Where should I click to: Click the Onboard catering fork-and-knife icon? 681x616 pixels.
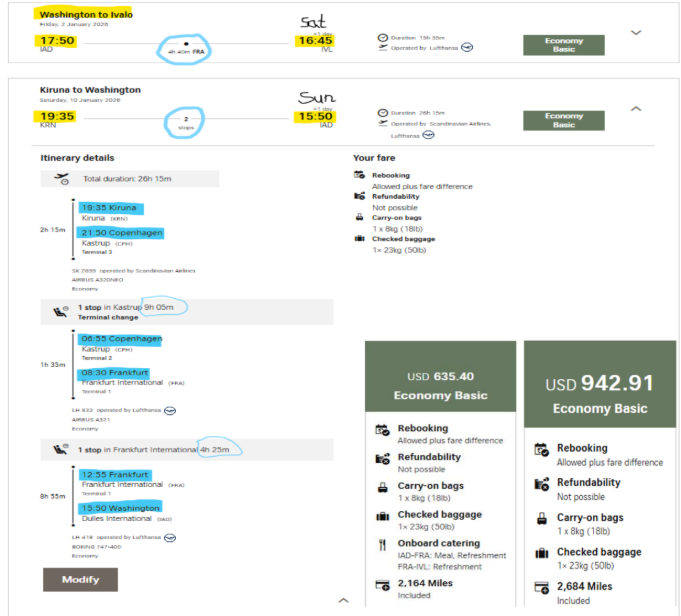(x=382, y=545)
